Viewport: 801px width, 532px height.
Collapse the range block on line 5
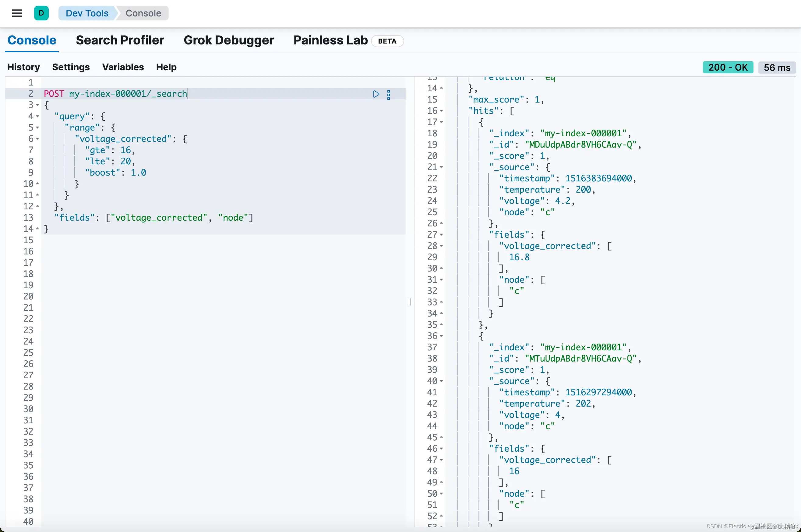coord(38,128)
